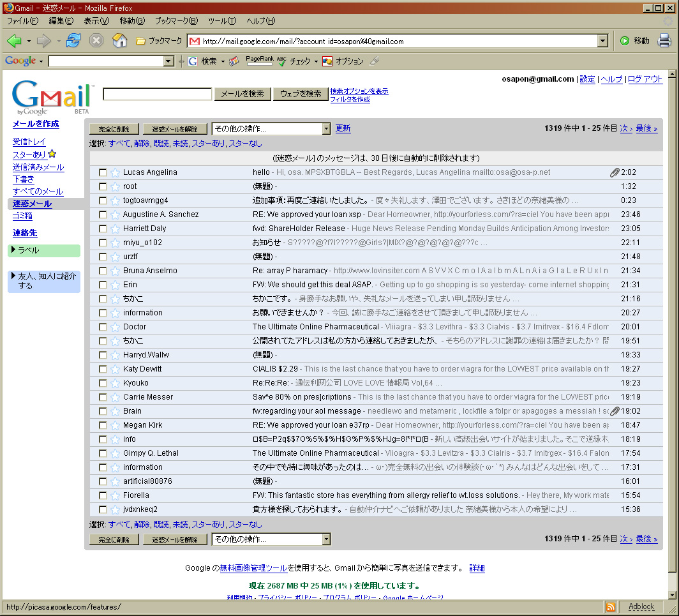Open the home page icon
The image size is (679, 616).
pyautogui.click(x=119, y=41)
